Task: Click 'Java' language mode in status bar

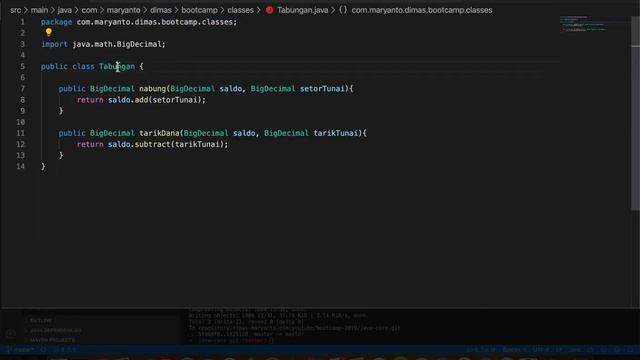Action: (575, 350)
